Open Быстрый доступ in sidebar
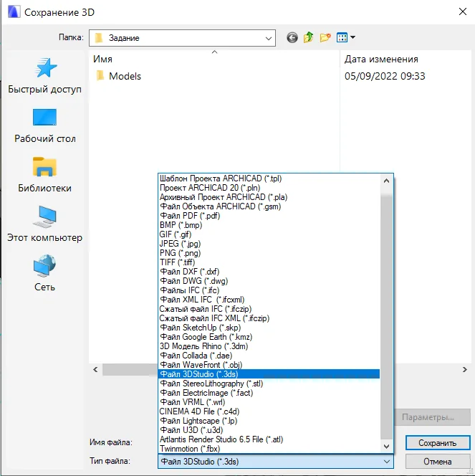This screenshot has width=475, height=476. (x=44, y=76)
